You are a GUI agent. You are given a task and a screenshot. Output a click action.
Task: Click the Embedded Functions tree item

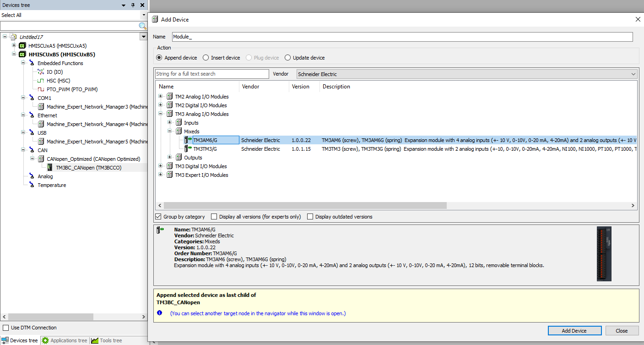coord(60,63)
